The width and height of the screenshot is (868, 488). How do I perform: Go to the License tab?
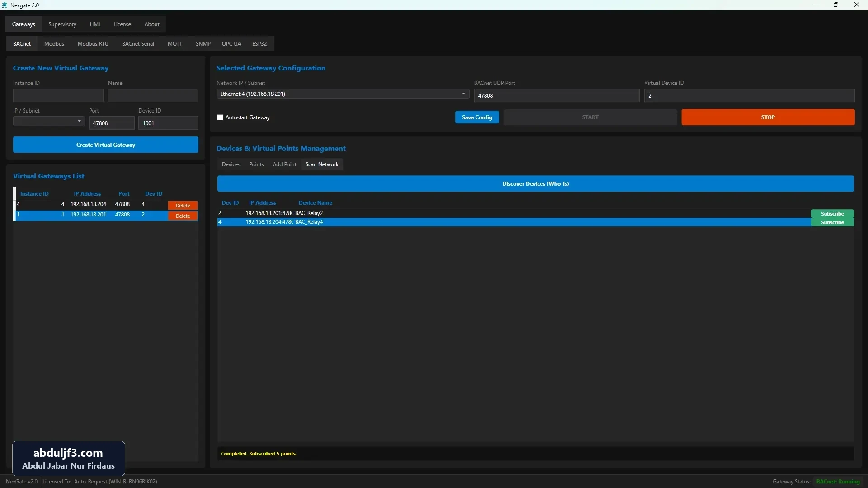[x=122, y=24]
